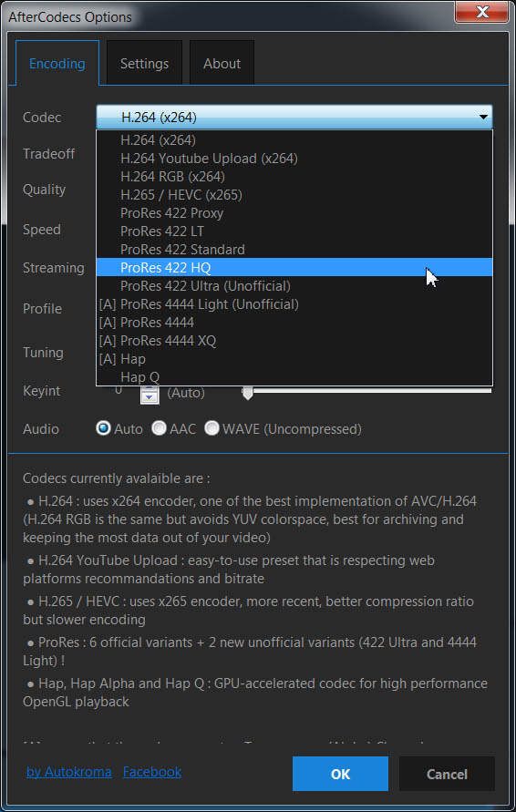Select ProRes 422 Proxy option
The width and height of the screenshot is (516, 812).
[x=294, y=213]
